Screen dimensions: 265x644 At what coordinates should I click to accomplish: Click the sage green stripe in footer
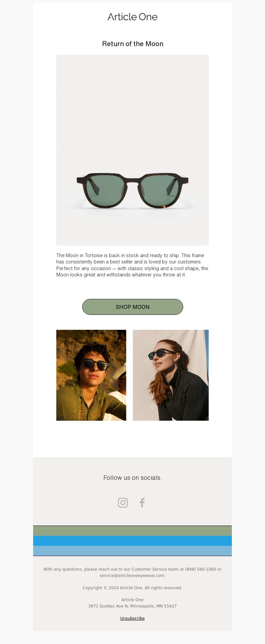coord(132,531)
